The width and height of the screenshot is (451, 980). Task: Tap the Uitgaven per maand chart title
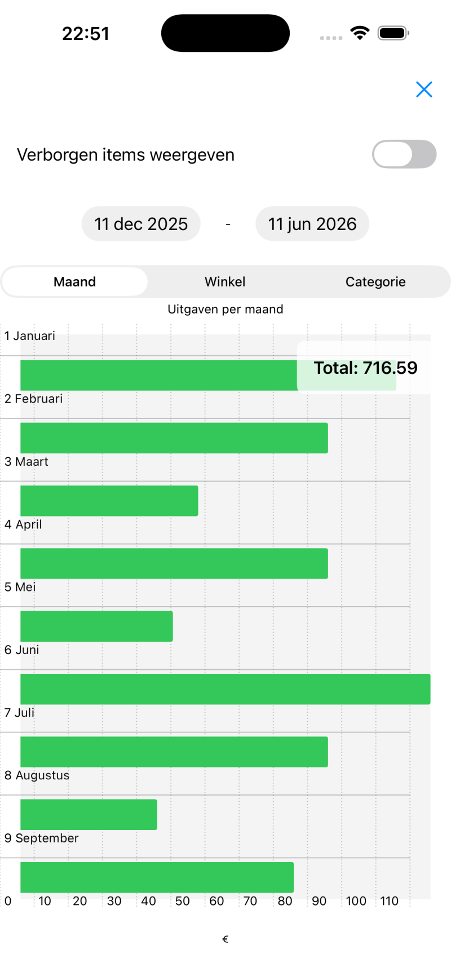click(x=225, y=309)
